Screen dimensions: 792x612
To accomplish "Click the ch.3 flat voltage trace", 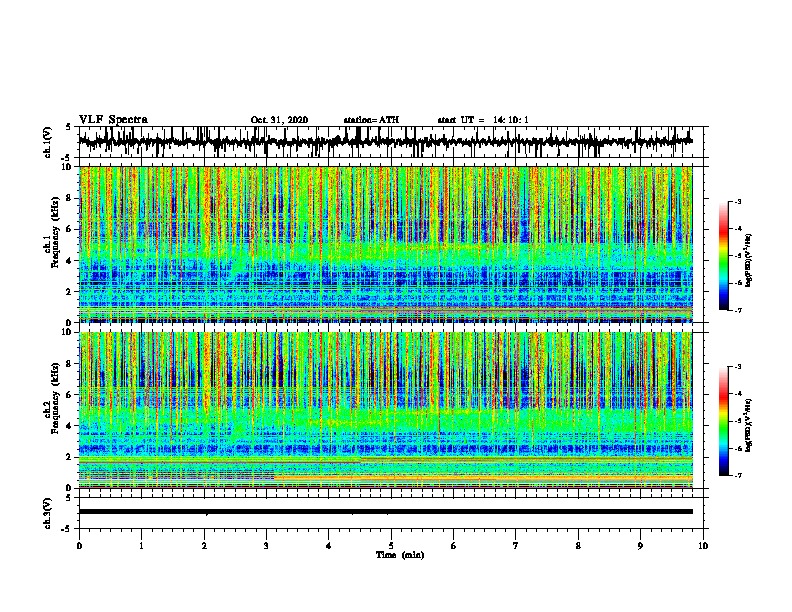I will coord(385,512).
